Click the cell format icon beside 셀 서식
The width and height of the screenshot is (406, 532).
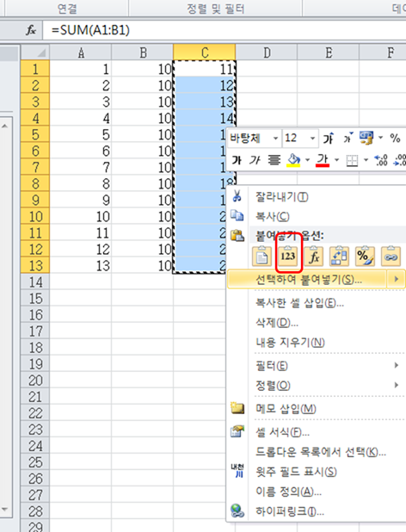(x=237, y=431)
